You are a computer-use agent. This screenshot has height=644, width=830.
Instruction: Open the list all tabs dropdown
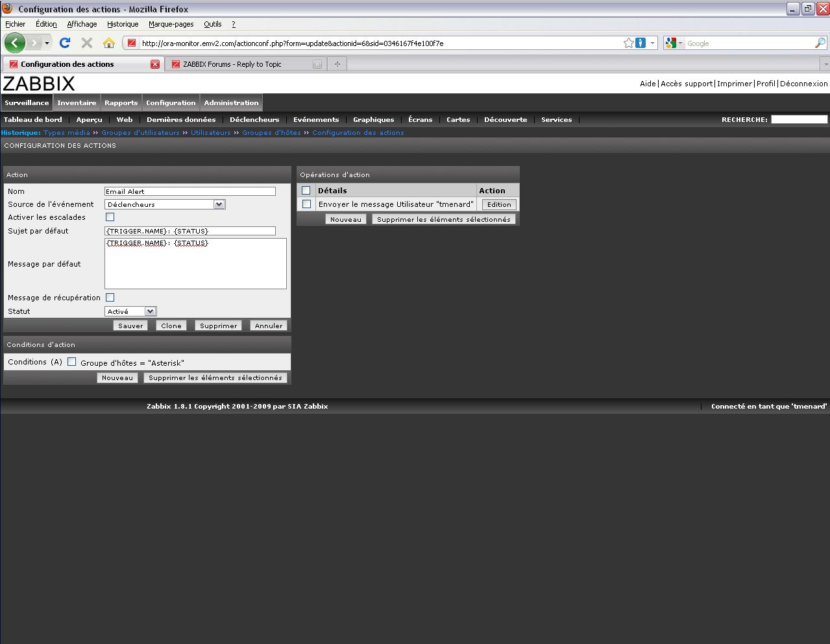tap(825, 64)
